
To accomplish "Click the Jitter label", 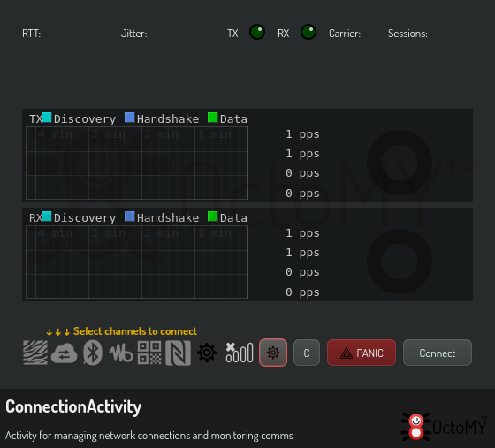I will pyautogui.click(x=133, y=34).
